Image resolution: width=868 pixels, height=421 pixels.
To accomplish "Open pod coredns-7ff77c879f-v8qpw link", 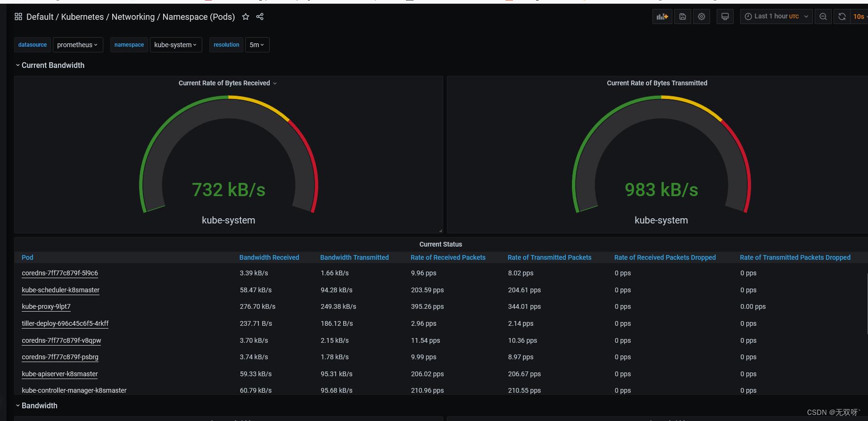I will tap(61, 340).
